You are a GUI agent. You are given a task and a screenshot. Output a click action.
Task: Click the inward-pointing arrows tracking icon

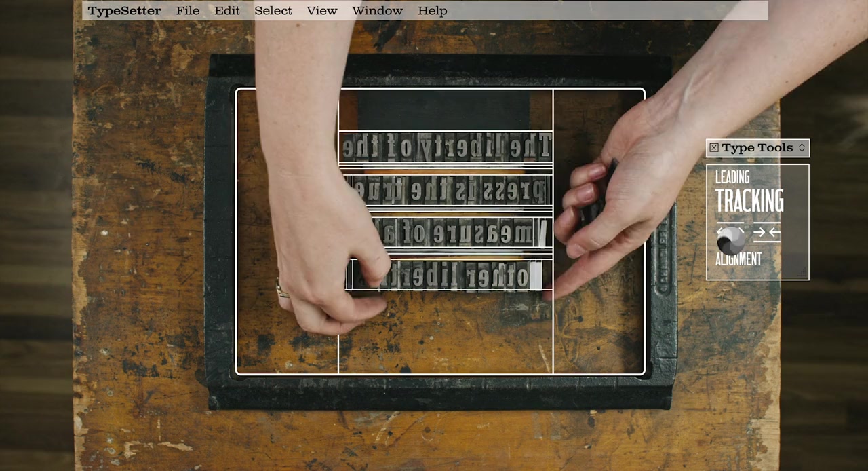coord(767,233)
